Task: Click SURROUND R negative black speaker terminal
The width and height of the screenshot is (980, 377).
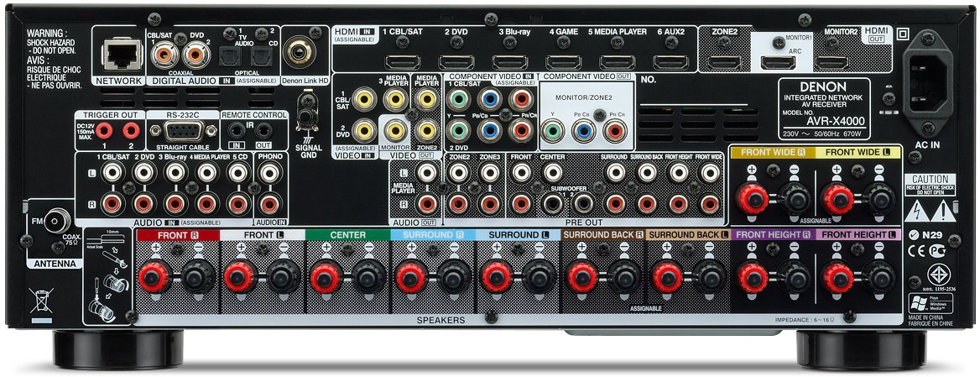Action: coord(454,278)
